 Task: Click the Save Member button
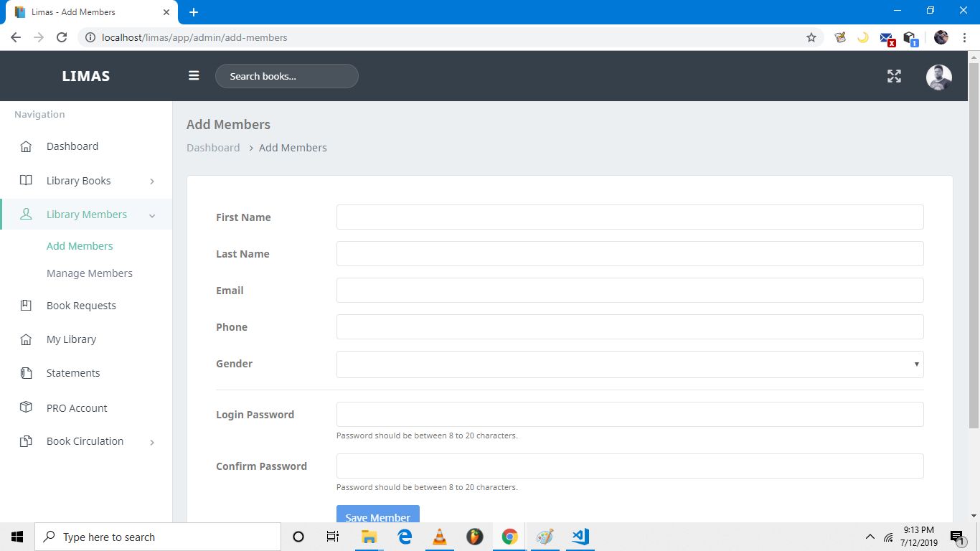point(378,514)
